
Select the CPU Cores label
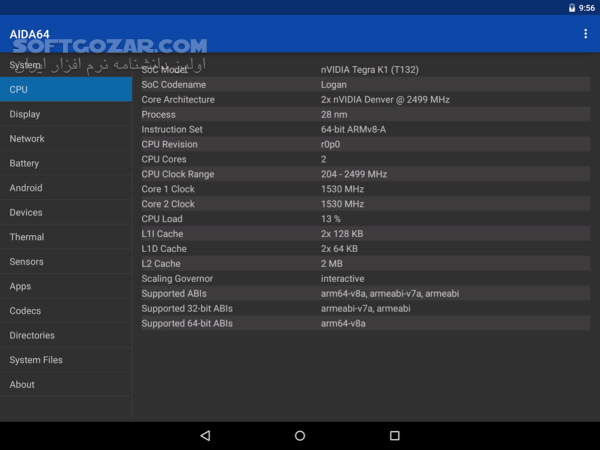164,159
